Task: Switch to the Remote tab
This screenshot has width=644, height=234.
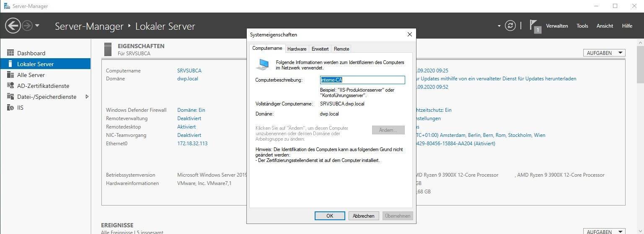Action: coord(341,49)
